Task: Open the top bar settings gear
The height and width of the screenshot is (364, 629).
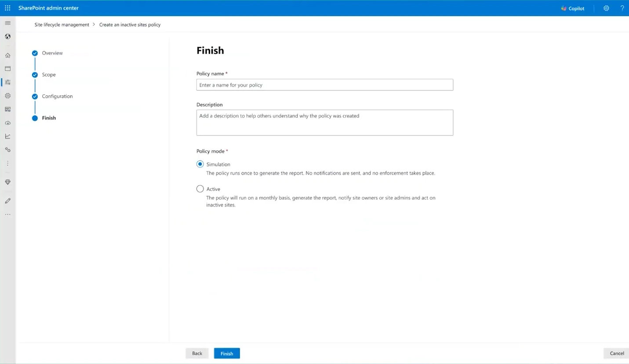Action: click(x=606, y=8)
